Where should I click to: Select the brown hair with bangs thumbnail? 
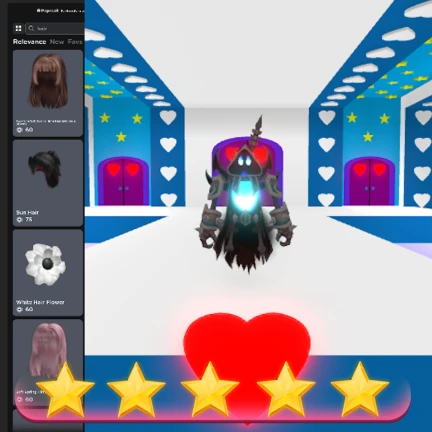(47, 82)
